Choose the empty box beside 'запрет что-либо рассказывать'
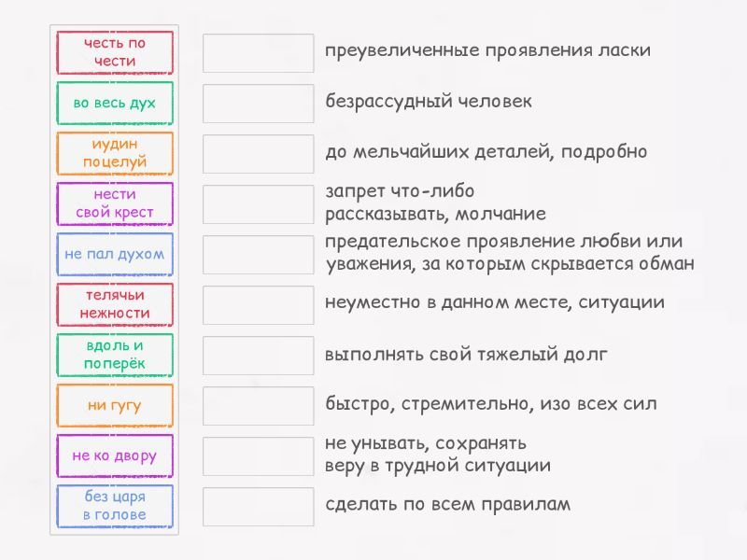Viewport: 747px width, 560px height. click(x=258, y=203)
